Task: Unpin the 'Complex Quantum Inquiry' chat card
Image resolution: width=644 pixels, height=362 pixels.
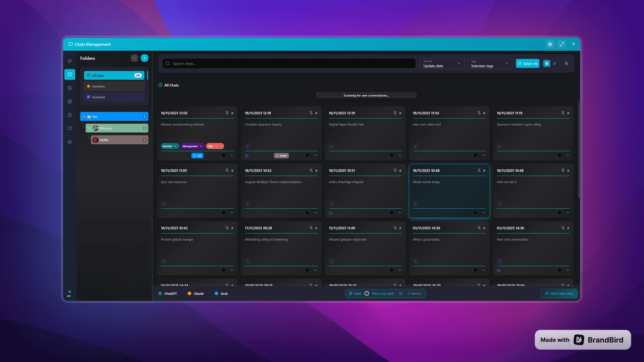Action: 311,113
